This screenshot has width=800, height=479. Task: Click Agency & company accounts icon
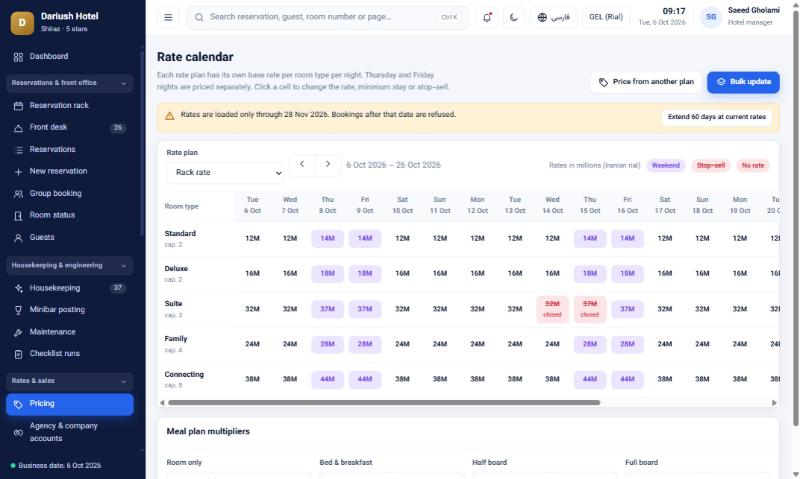(18, 433)
